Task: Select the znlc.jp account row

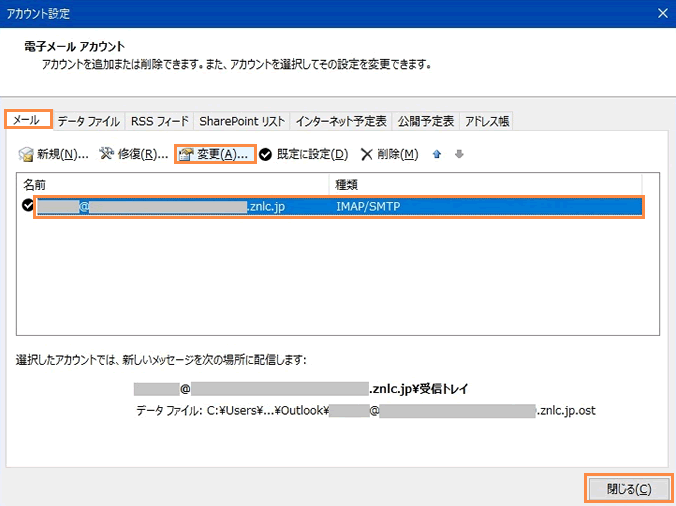Action: pos(339,206)
